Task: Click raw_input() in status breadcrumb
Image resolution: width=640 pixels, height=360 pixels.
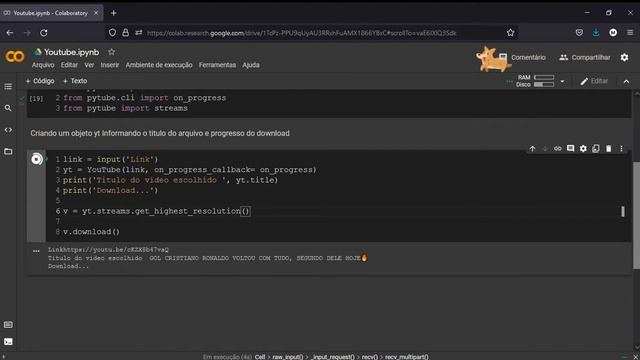Action: coord(287,357)
